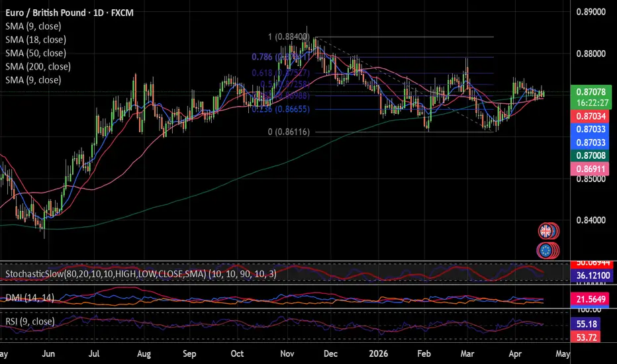This screenshot has width=617, height=364.
Task: Click the EU flag economic event icon
Action: click(546, 250)
